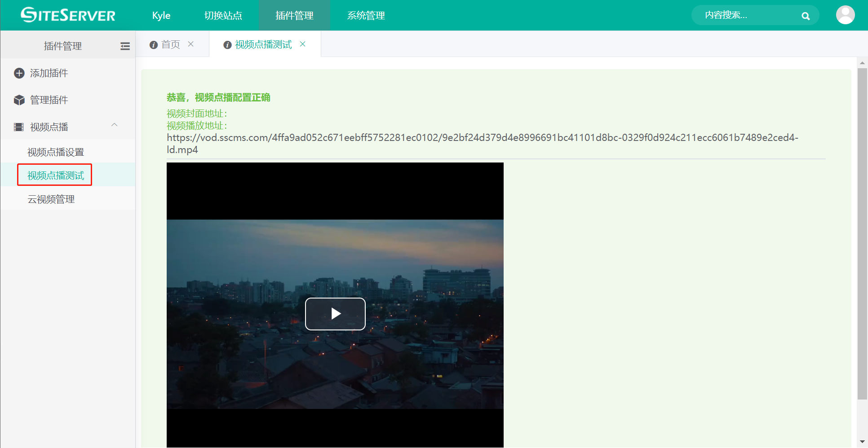Screen dimensions: 868x448
Task: Click the film icon beside 视频点播
Action: point(19,127)
